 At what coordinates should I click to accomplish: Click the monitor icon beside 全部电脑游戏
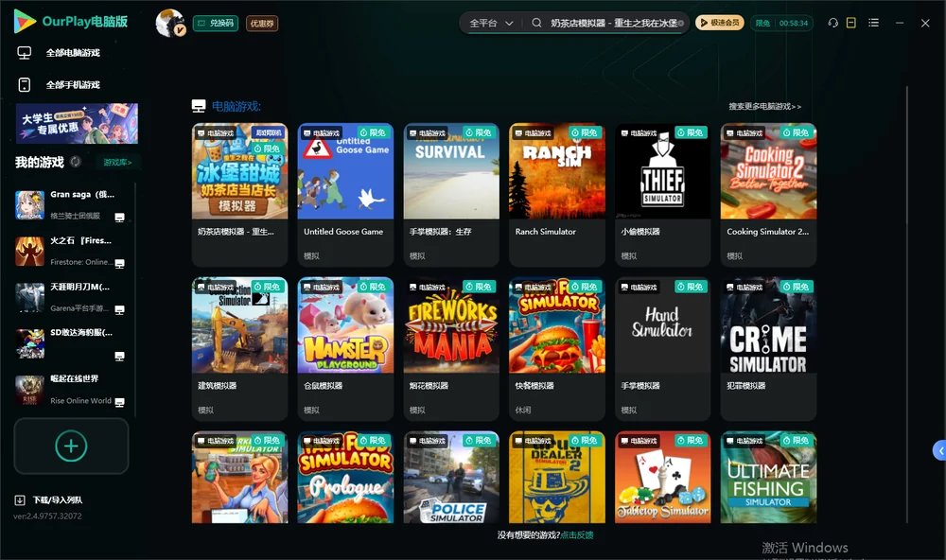click(25, 53)
